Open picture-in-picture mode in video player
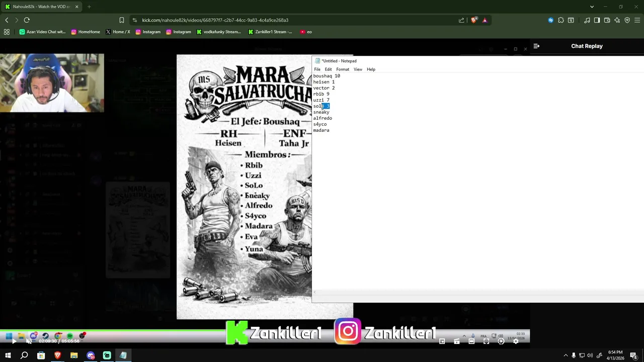Image resolution: width=644 pixels, height=362 pixels. click(x=442, y=341)
